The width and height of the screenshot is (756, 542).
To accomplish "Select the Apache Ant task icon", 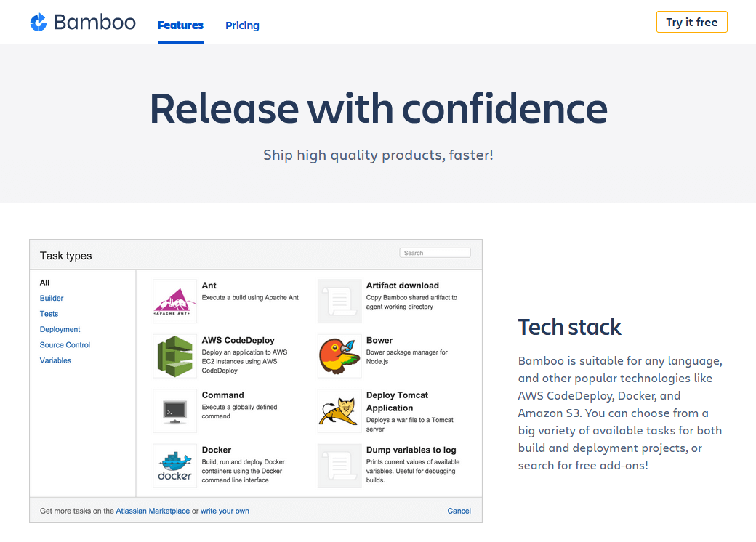I will click(x=174, y=301).
